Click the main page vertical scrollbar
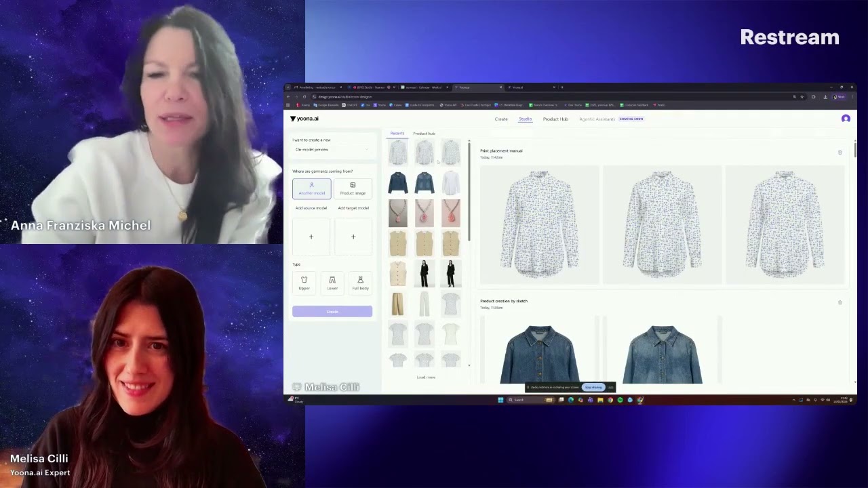 tap(855, 150)
